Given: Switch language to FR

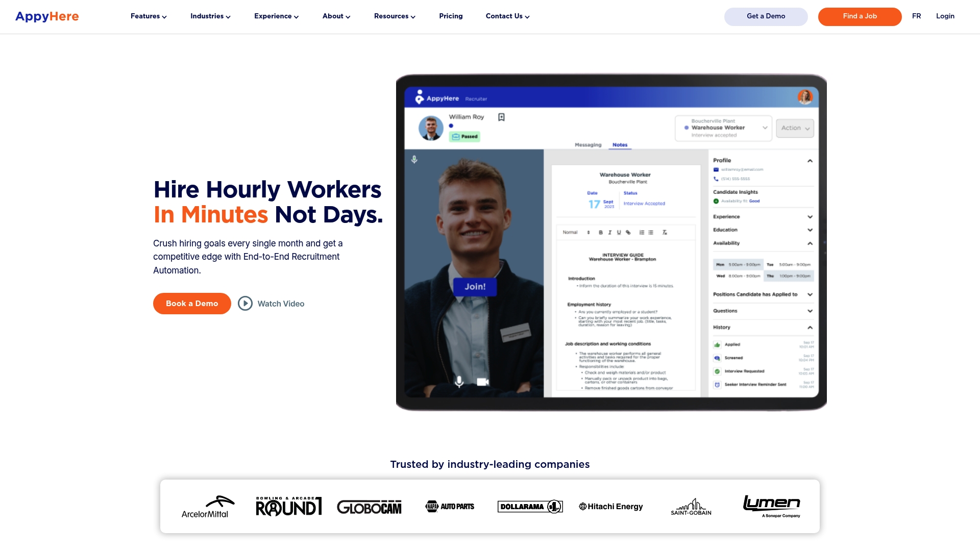Looking at the screenshot, I should pos(916,16).
